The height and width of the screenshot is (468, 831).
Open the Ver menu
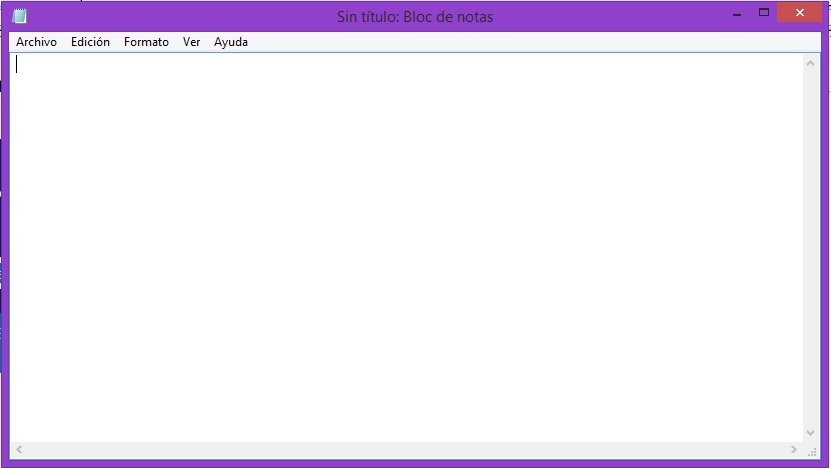click(191, 42)
